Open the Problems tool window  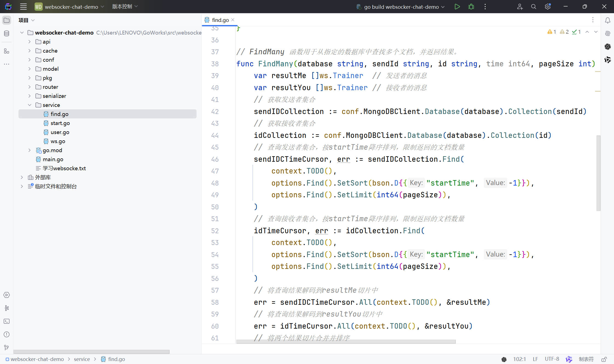point(7,334)
